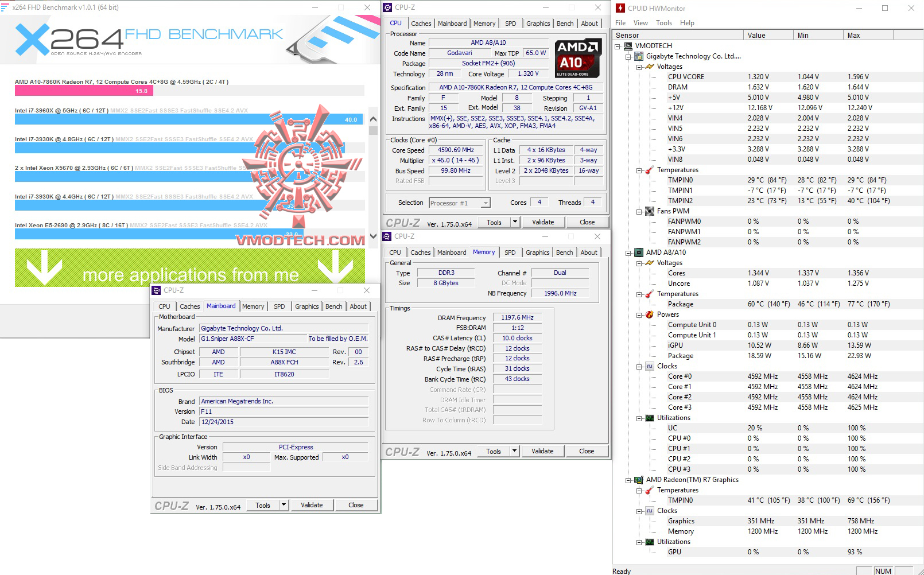924x575 pixels.
Task: Switch to Graphics tab in Mainboard CPU-Z window
Action: coord(307,306)
